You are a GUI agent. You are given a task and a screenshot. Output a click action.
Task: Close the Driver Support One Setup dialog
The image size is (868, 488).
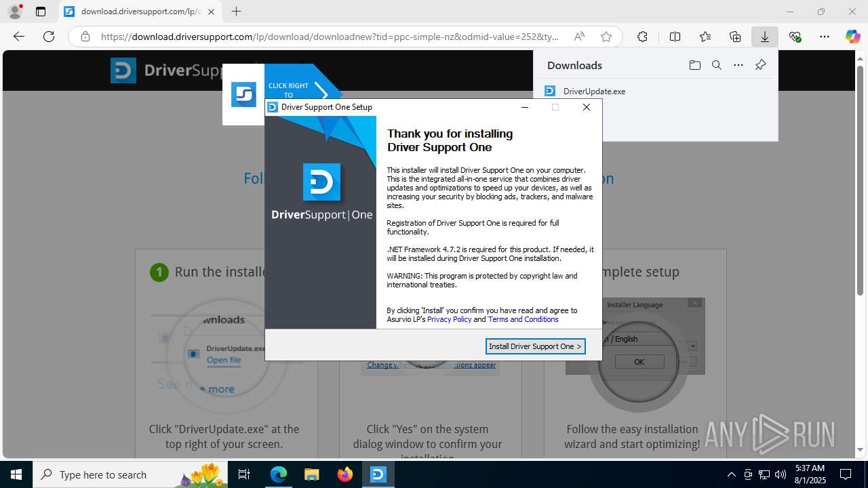[x=587, y=107]
